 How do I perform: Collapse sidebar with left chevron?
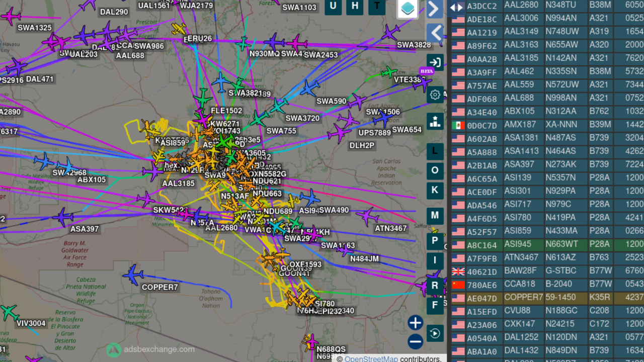tap(435, 33)
